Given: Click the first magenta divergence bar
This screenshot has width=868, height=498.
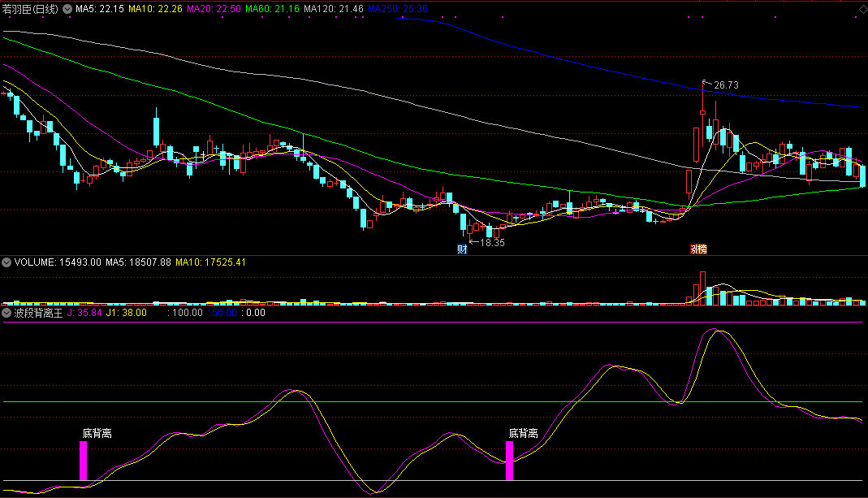Looking at the screenshot, I should 83,461.
